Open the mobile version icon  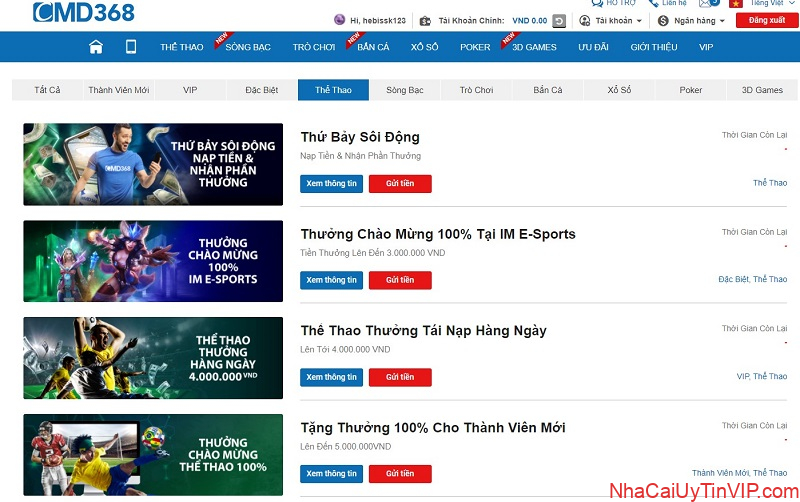pyautogui.click(x=131, y=47)
